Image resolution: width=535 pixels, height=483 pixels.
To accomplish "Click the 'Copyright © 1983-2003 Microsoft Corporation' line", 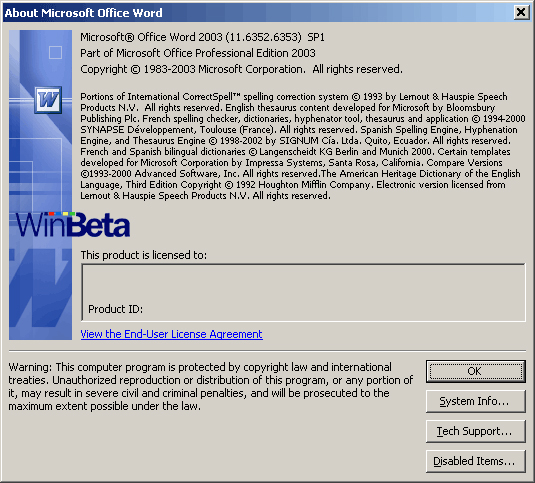I will pos(241,69).
